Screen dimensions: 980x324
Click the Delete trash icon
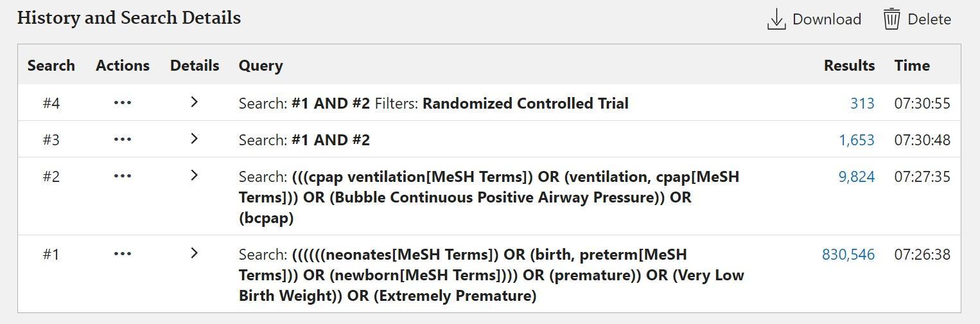[891, 19]
